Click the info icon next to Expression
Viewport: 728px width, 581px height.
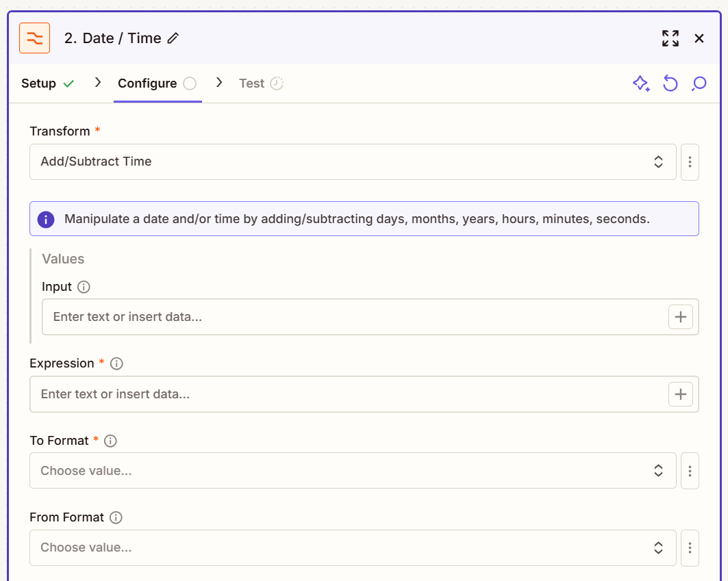tap(116, 363)
